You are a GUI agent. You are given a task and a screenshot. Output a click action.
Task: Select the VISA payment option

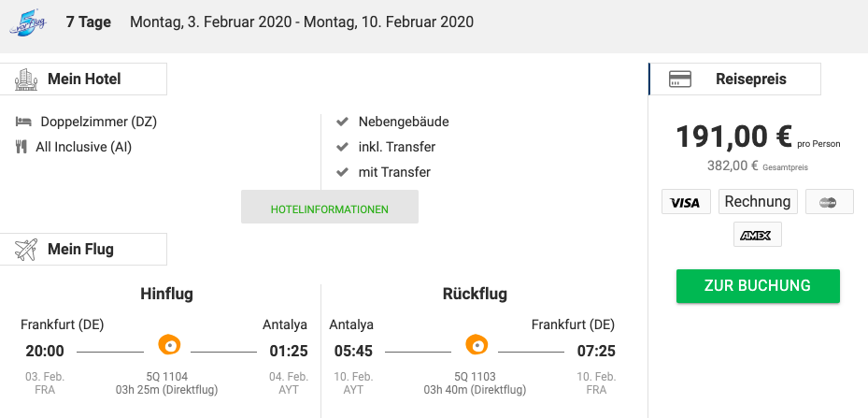pos(686,202)
